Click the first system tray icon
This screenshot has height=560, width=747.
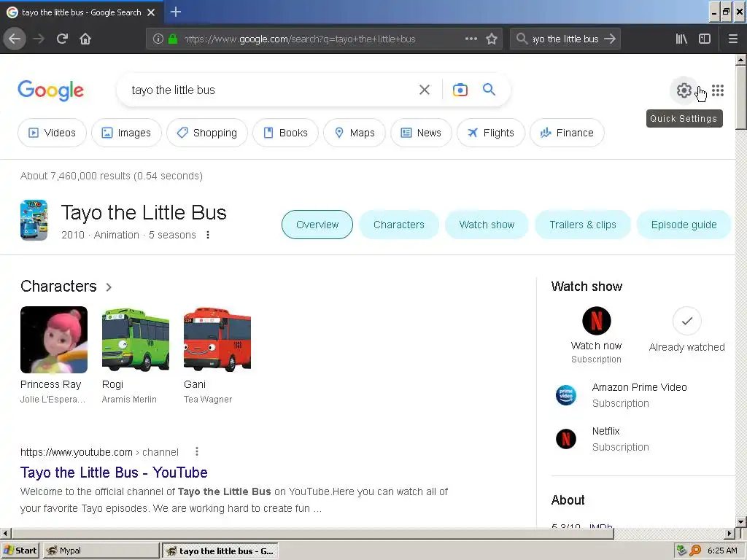click(x=682, y=551)
